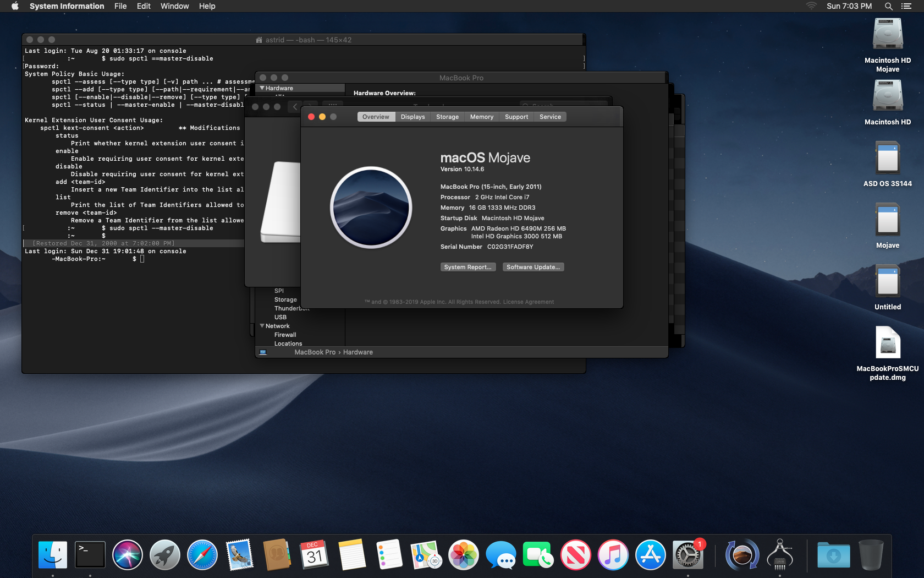Open Terminal from the Dock

pos(90,554)
